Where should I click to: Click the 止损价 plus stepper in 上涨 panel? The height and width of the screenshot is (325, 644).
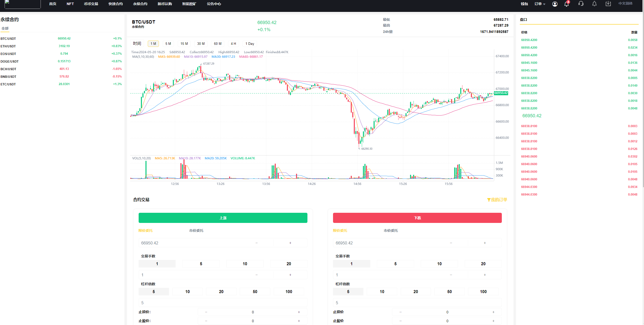[x=299, y=312]
